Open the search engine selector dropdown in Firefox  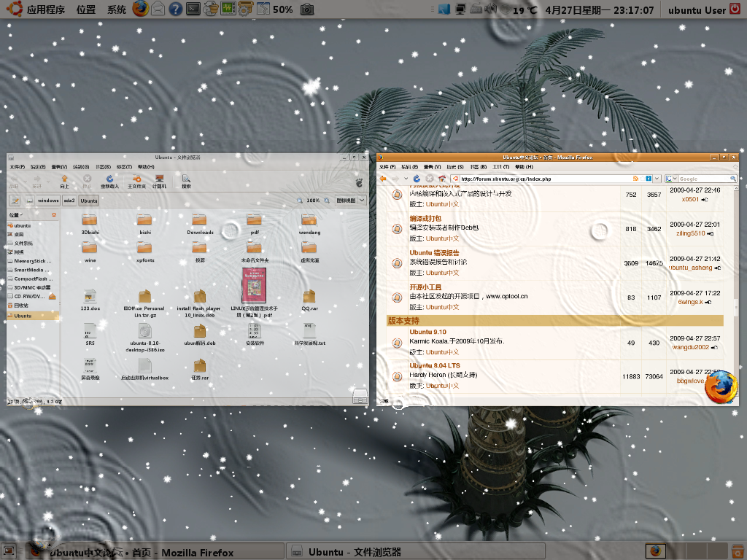click(x=671, y=179)
